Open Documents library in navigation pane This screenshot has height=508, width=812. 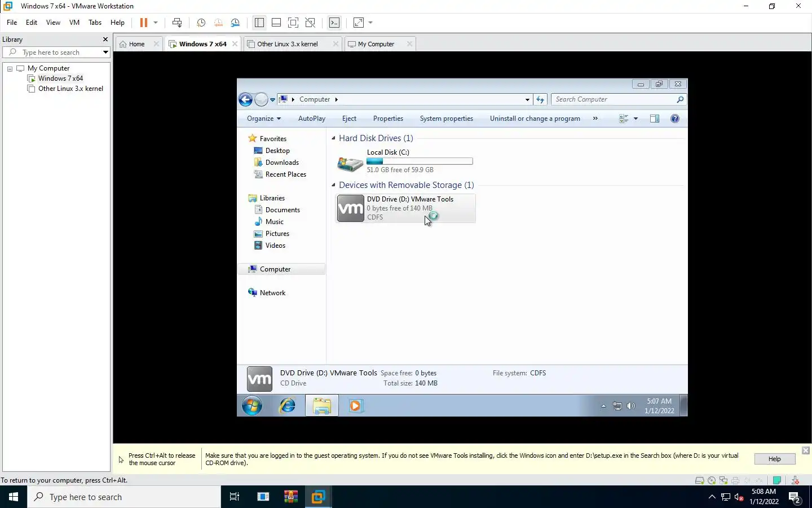coord(283,210)
